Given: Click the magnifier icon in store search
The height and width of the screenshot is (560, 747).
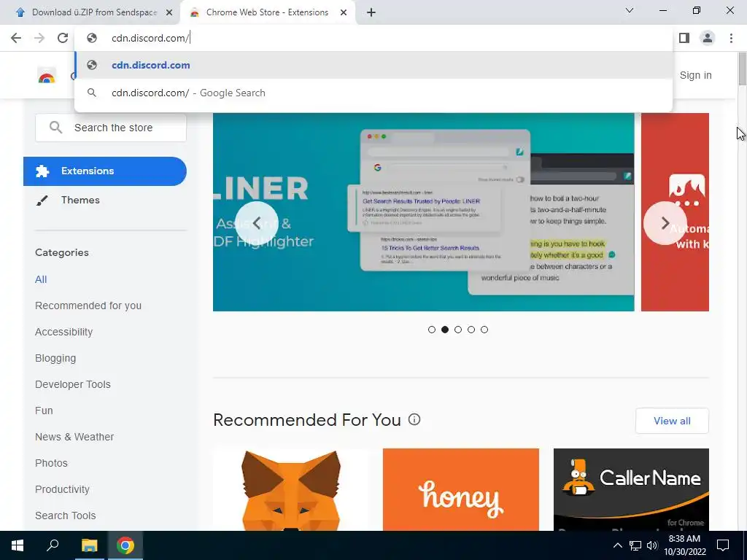Looking at the screenshot, I should tap(55, 128).
